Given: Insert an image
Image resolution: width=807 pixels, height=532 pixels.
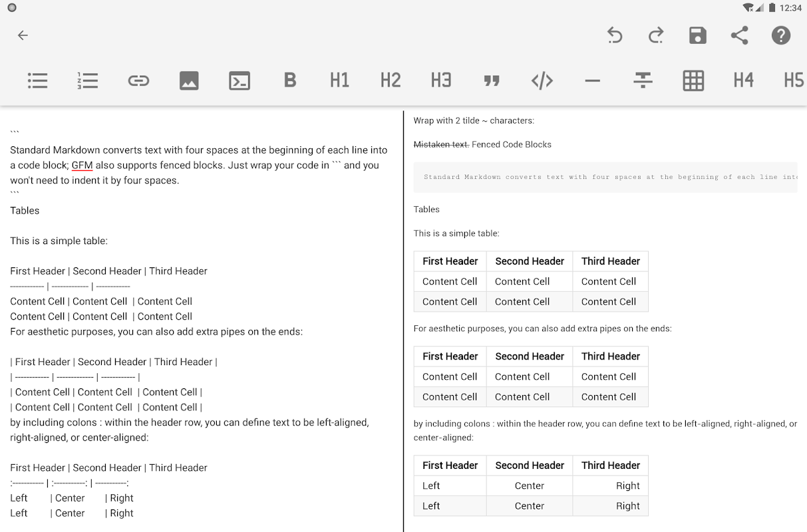Looking at the screenshot, I should 189,80.
